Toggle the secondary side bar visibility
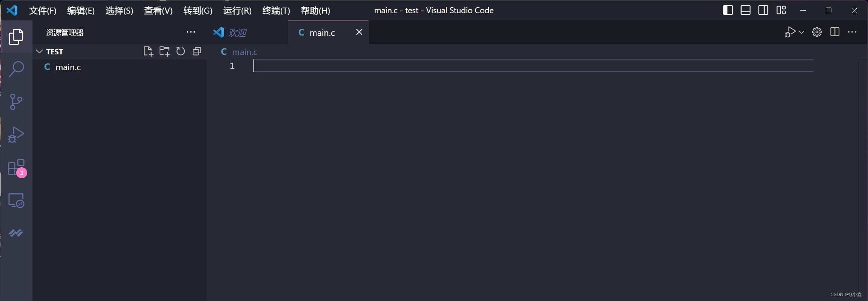 [763, 10]
